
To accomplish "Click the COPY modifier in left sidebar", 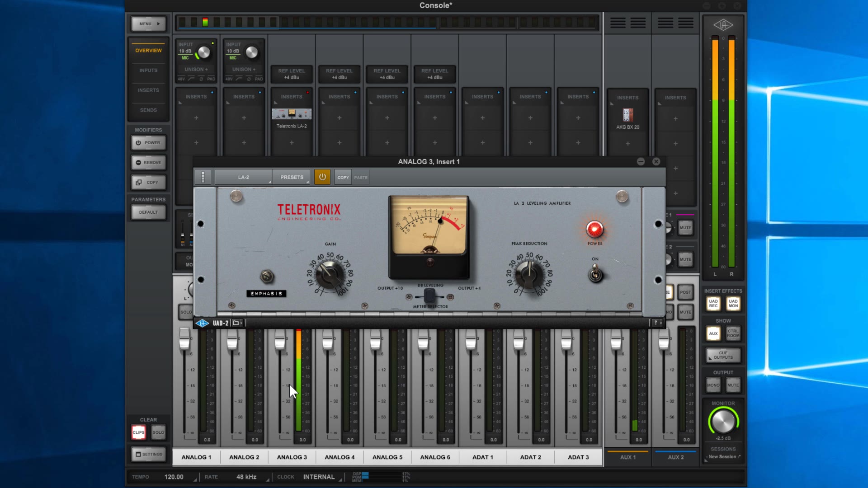I will click(148, 183).
